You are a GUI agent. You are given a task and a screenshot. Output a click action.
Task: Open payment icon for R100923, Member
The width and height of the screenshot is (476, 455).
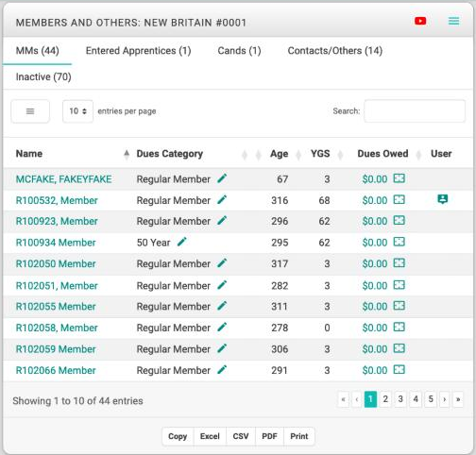(x=399, y=221)
